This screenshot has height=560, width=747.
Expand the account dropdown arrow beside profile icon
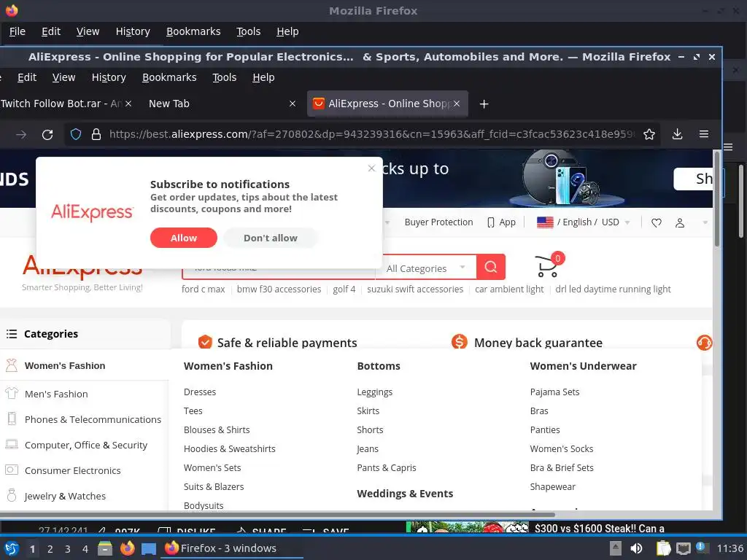click(x=705, y=222)
